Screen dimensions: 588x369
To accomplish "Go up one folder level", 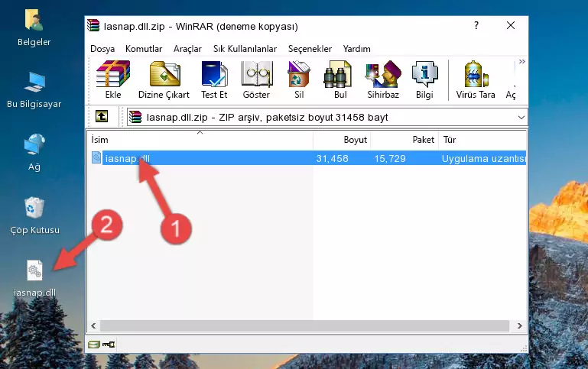I will click(102, 117).
